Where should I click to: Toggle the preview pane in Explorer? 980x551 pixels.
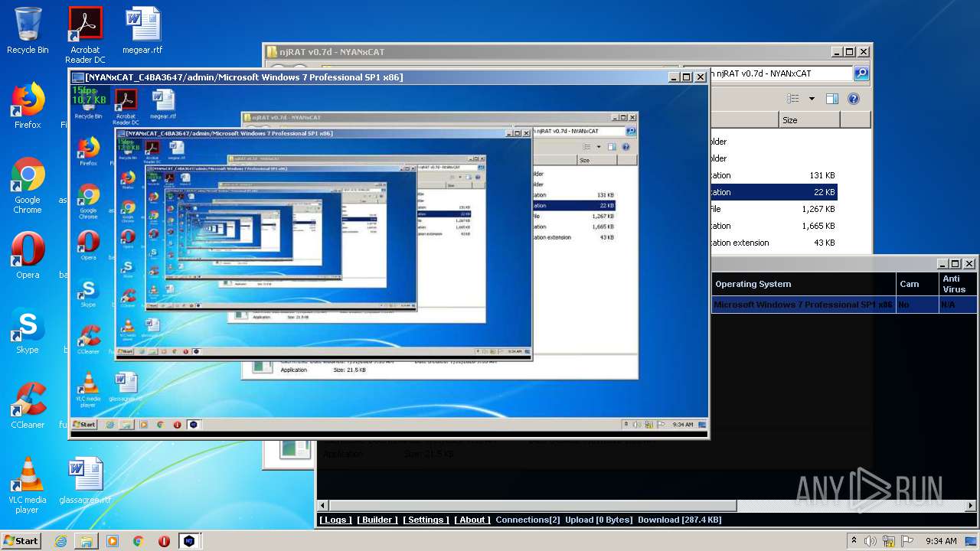[x=832, y=99]
